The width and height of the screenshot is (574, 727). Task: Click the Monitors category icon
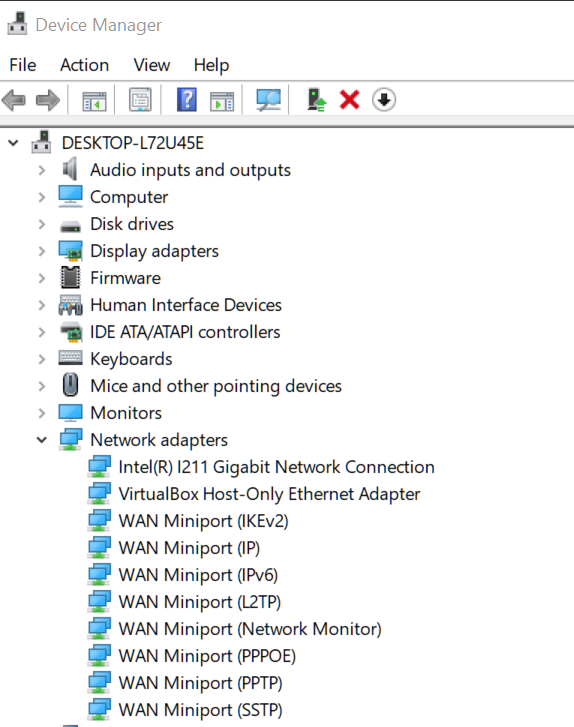point(70,413)
